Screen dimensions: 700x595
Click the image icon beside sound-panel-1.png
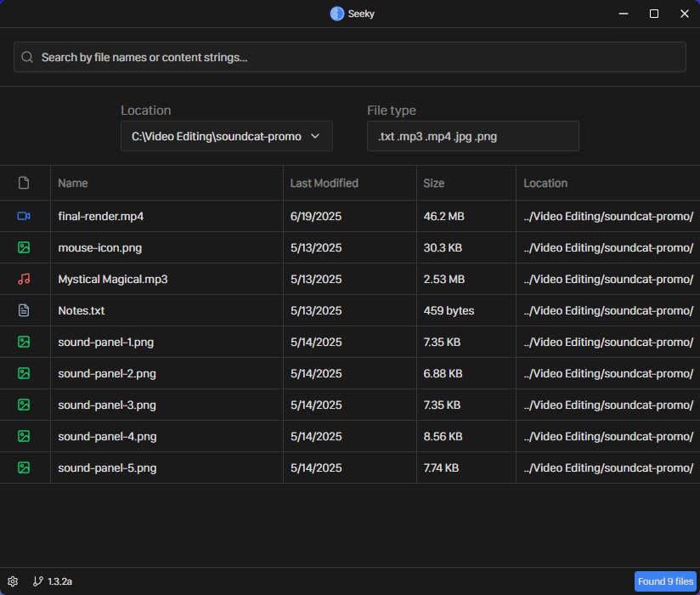click(x=24, y=343)
